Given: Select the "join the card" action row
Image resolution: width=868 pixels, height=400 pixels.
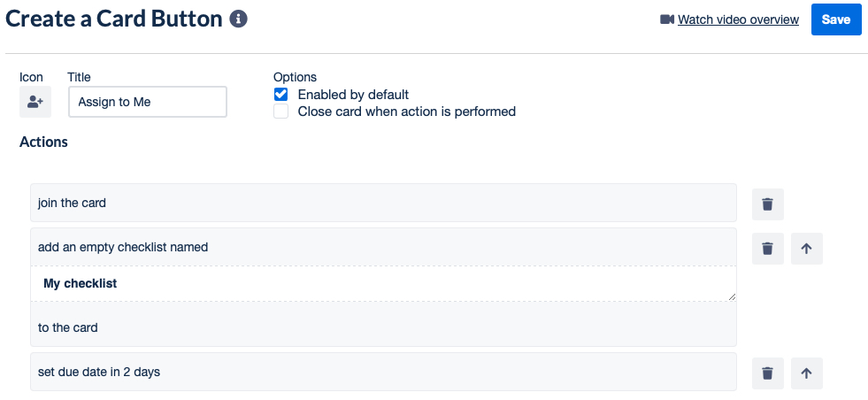Looking at the screenshot, I should pos(382,203).
